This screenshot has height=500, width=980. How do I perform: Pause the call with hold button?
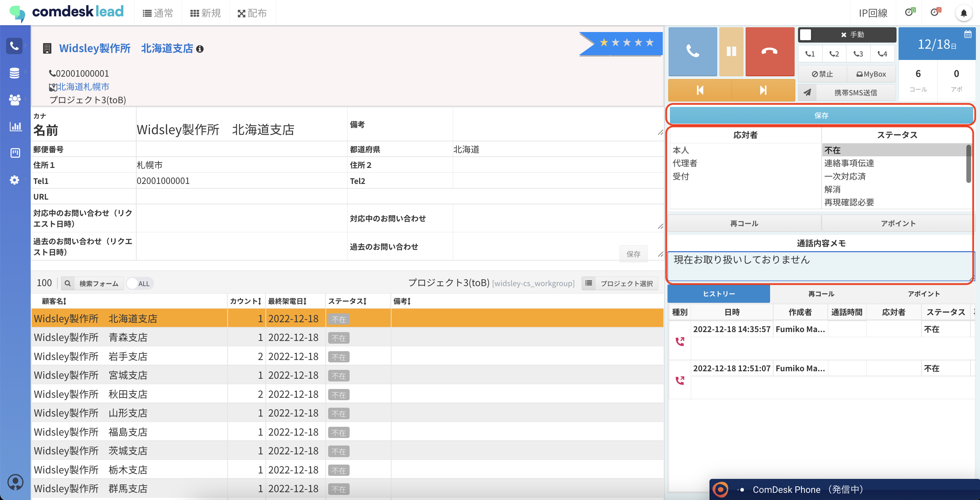(731, 51)
